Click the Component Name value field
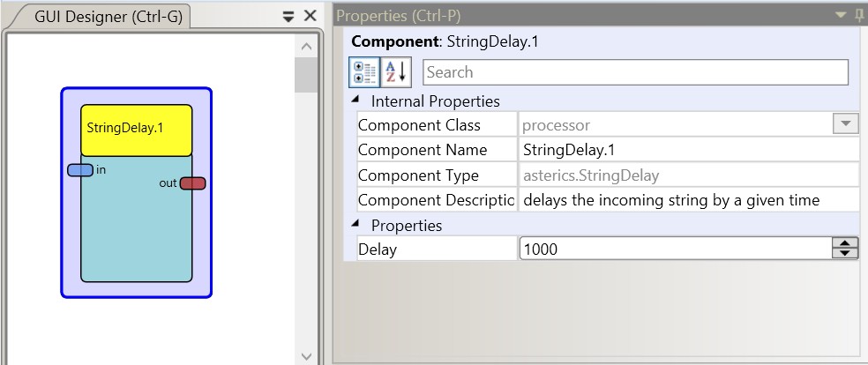The width and height of the screenshot is (868, 365). click(x=688, y=151)
